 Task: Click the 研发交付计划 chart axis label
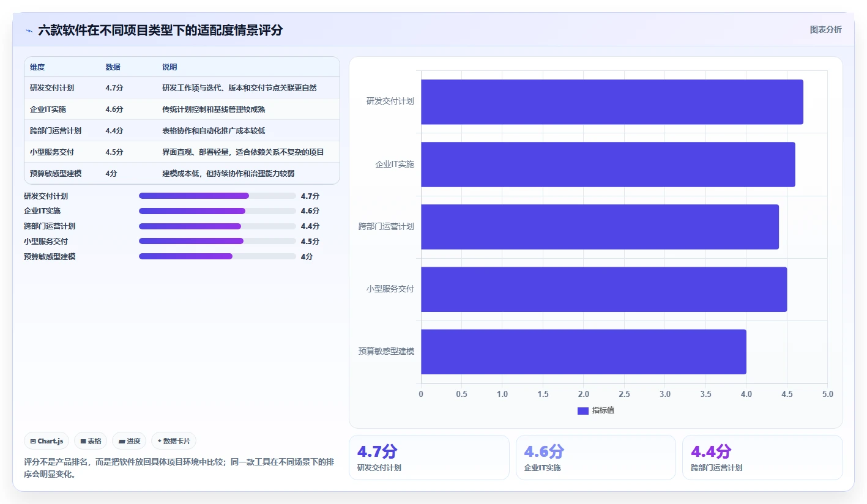tap(390, 102)
